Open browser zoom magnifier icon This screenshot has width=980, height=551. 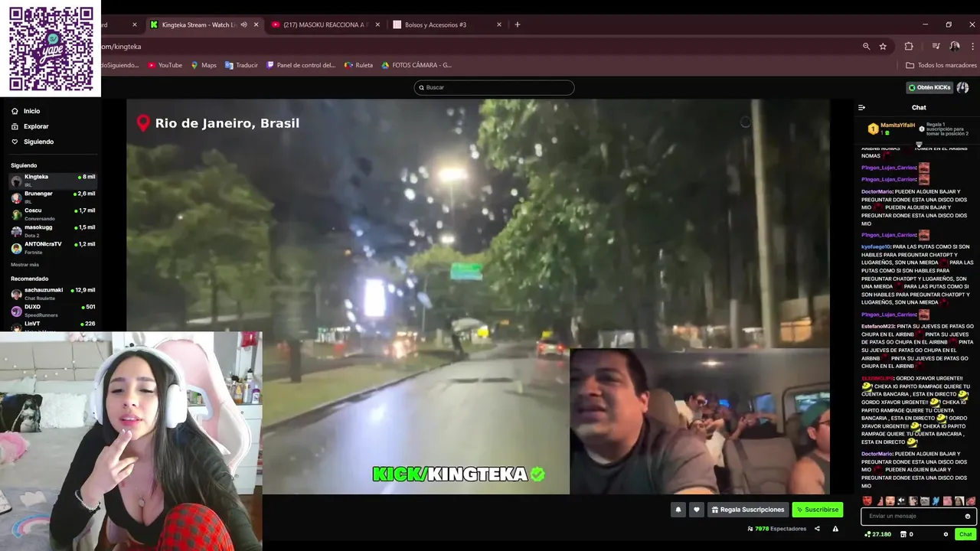click(867, 47)
